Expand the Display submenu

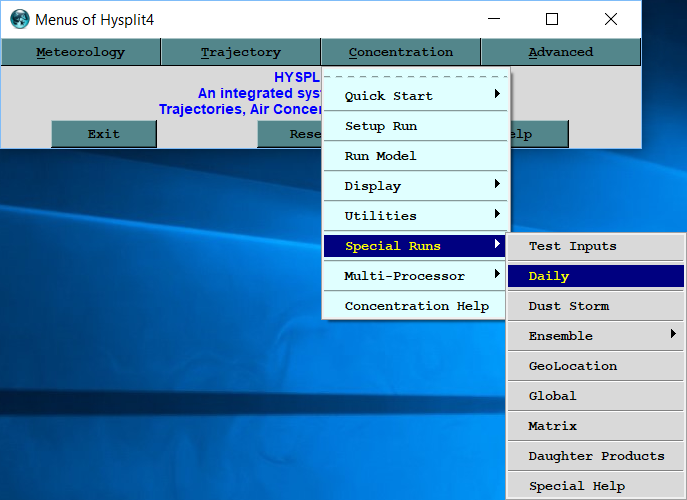415,186
